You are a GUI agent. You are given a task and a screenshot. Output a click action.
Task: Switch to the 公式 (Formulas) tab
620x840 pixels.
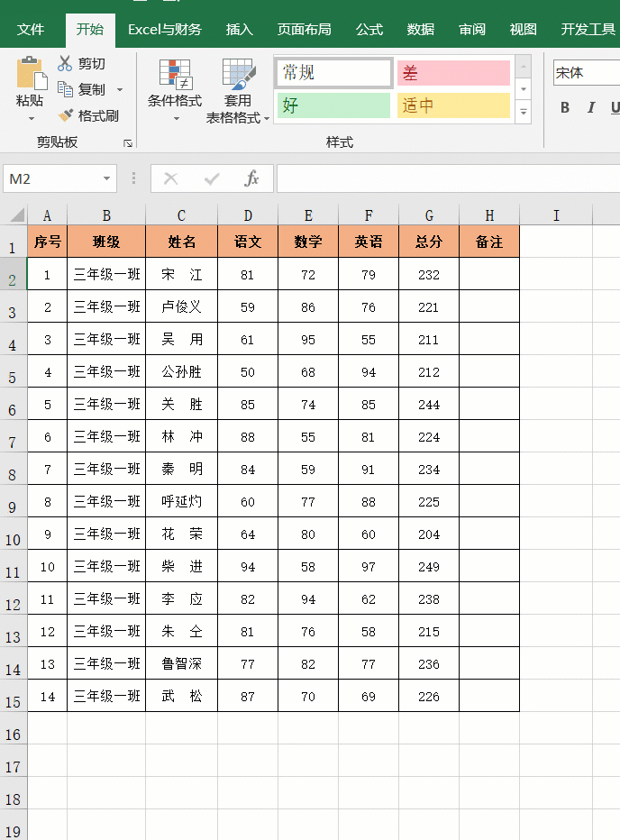pos(369,30)
